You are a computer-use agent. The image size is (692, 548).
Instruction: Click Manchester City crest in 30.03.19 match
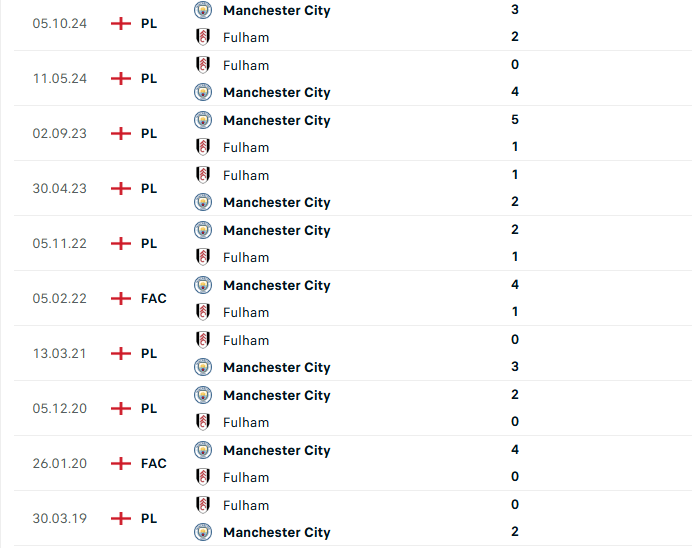pos(203,532)
